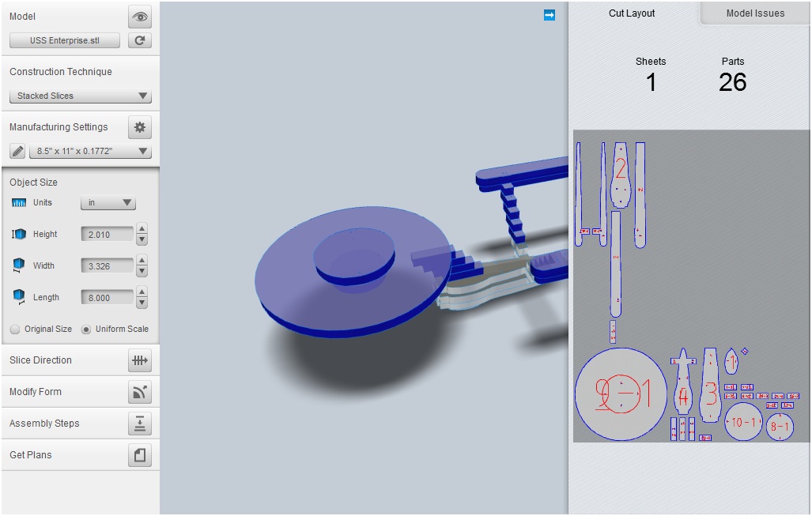Select part 3 in the cut layout

[710, 385]
